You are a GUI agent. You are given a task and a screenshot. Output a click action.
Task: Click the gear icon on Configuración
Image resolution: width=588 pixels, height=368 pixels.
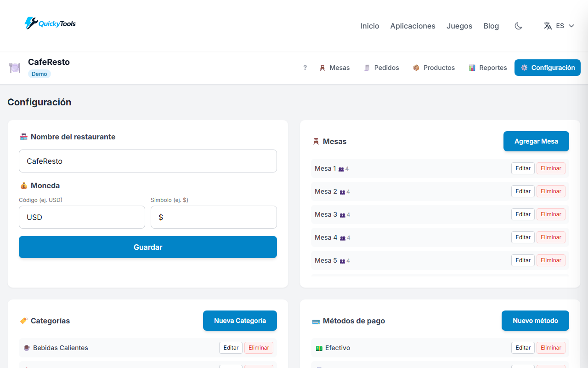tap(524, 68)
